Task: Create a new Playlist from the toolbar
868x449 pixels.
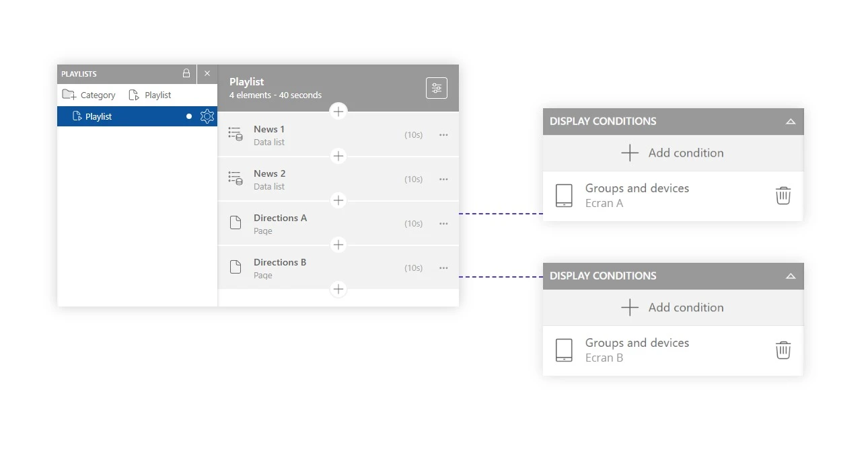Action: click(x=150, y=95)
